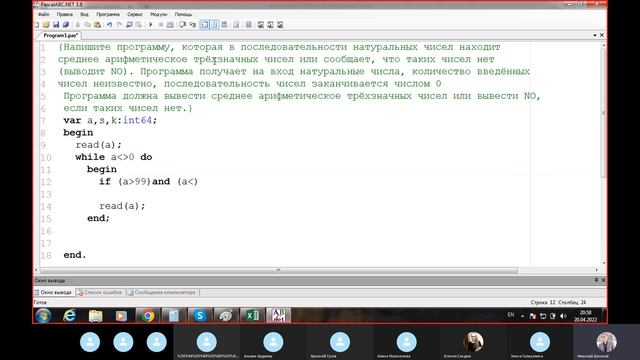Click the Copy icon in toolbar
The width and height of the screenshot is (640, 360).
tap(87, 25)
